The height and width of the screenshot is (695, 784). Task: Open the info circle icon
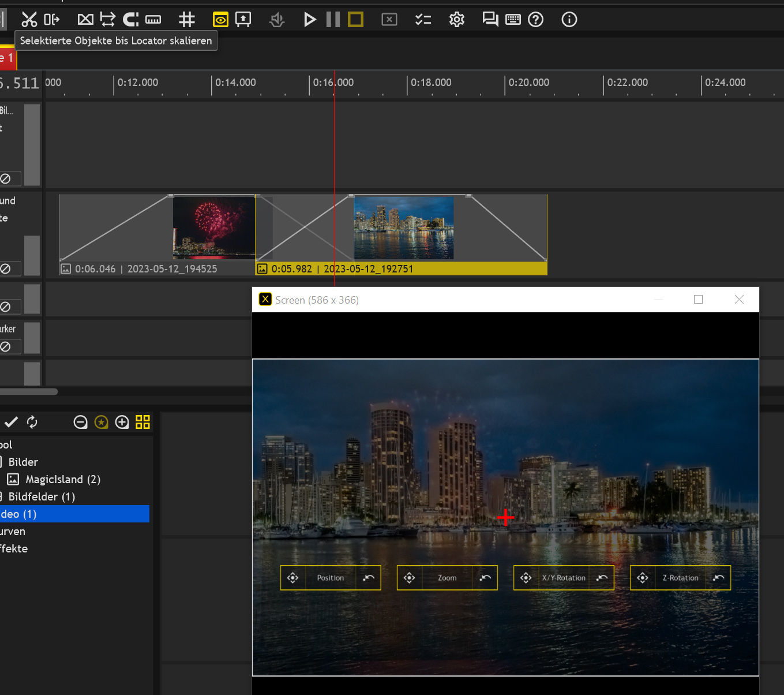click(x=569, y=20)
